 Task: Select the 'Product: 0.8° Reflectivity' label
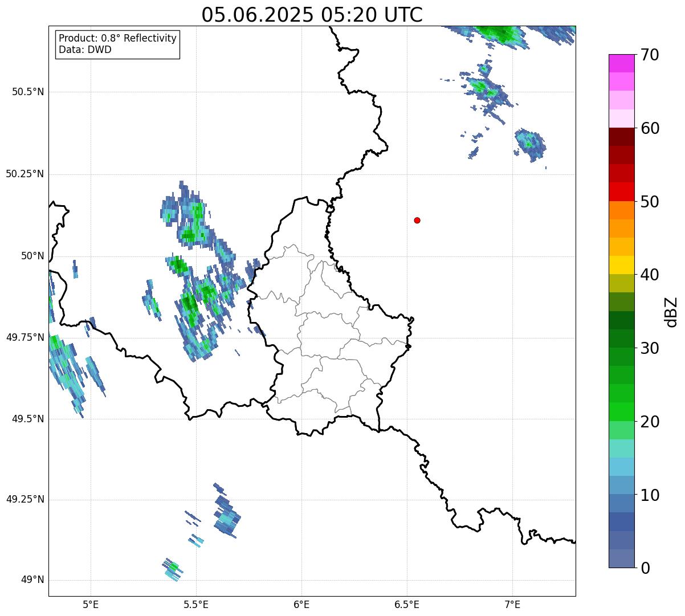[x=118, y=38]
